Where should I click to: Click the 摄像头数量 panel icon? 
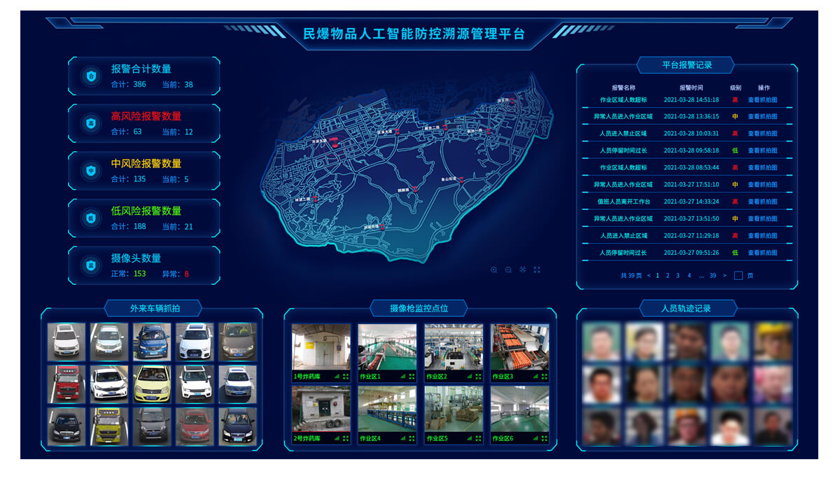click(x=91, y=265)
